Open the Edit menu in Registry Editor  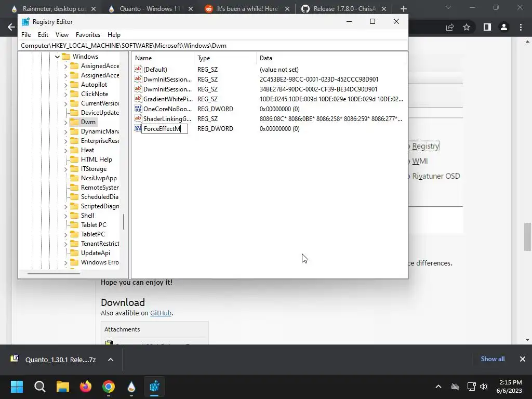[43, 35]
